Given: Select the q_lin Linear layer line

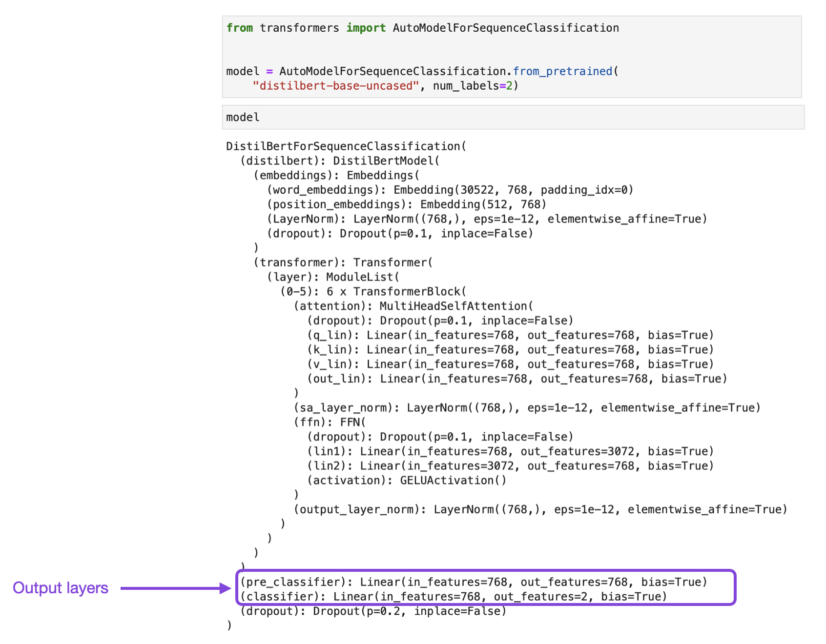Looking at the screenshot, I should pos(510,335).
